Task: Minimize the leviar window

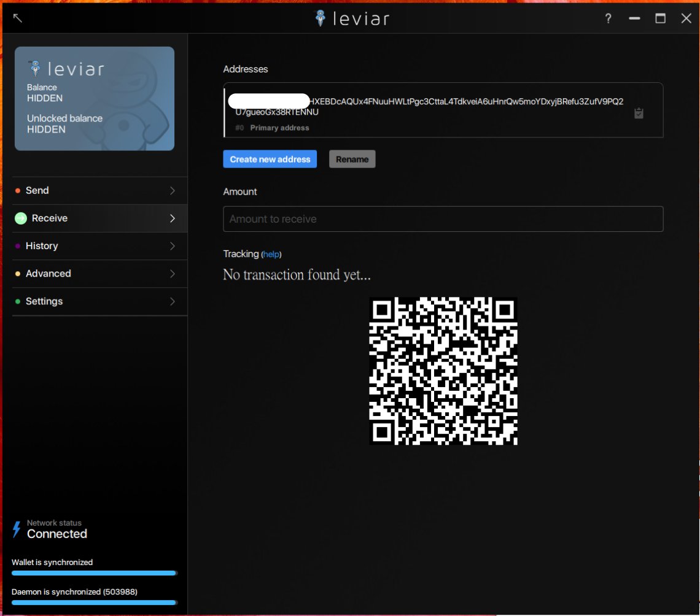Action: (x=634, y=18)
